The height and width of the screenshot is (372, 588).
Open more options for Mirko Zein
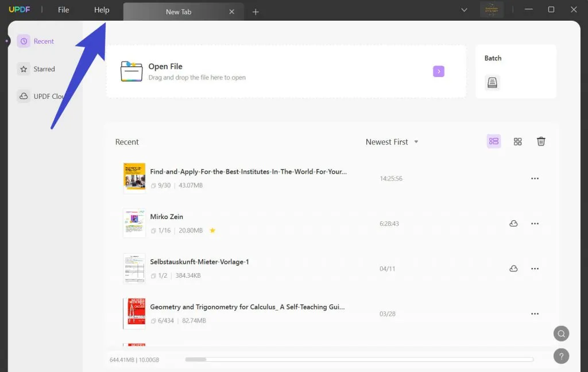535,224
